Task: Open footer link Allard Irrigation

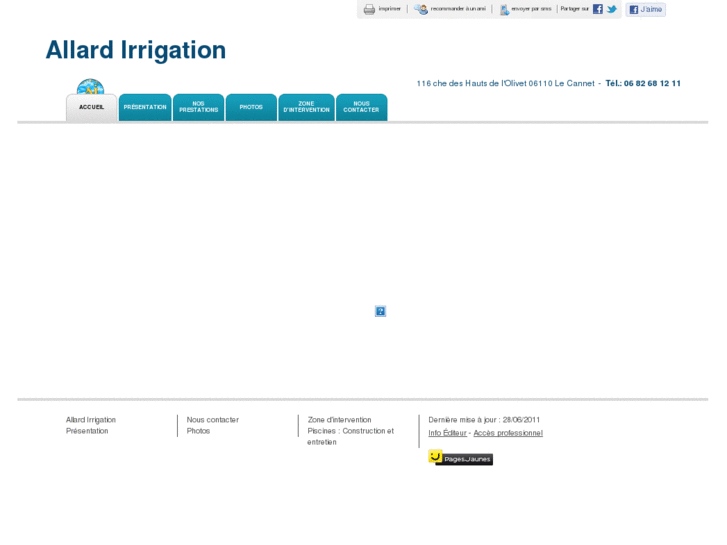Action: coord(91,420)
